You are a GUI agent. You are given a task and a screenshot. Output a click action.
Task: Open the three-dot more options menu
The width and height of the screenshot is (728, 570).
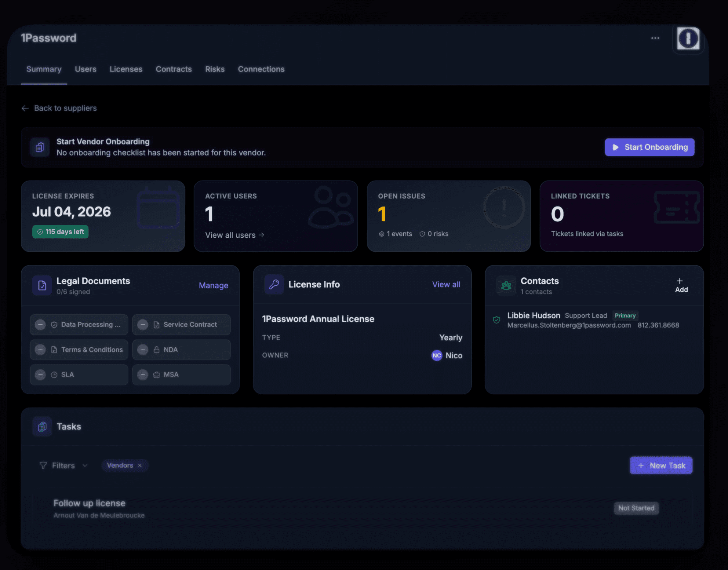(x=655, y=38)
